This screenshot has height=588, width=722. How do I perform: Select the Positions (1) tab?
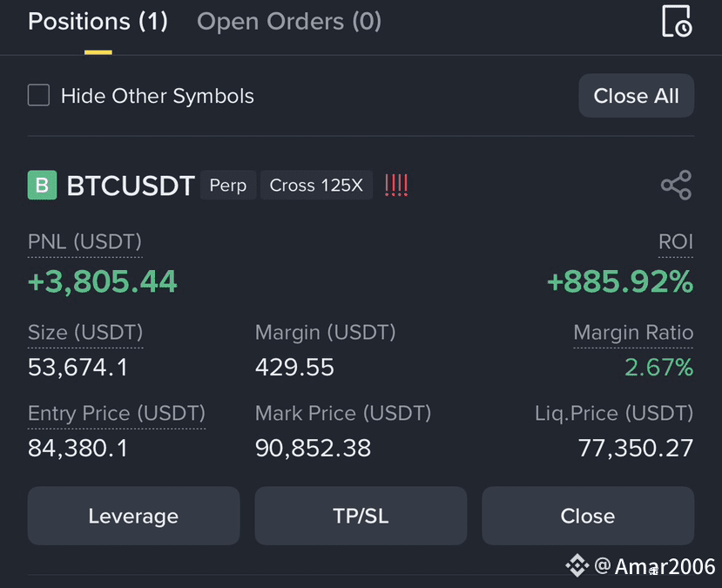point(98,22)
